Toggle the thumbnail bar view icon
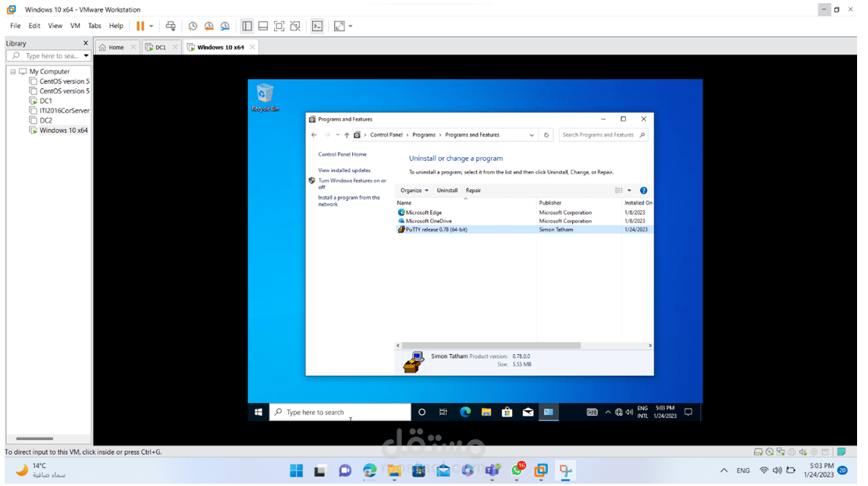The width and height of the screenshot is (868, 486). [263, 26]
